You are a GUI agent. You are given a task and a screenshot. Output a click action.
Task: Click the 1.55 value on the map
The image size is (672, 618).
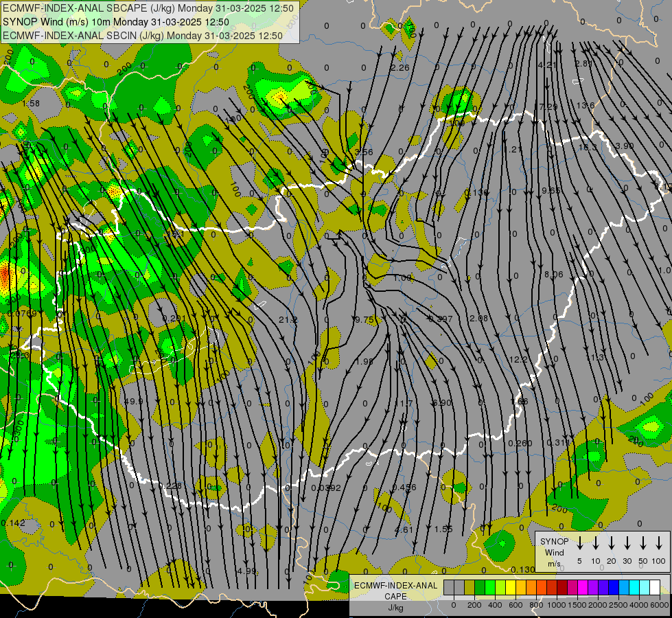pyautogui.click(x=443, y=529)
